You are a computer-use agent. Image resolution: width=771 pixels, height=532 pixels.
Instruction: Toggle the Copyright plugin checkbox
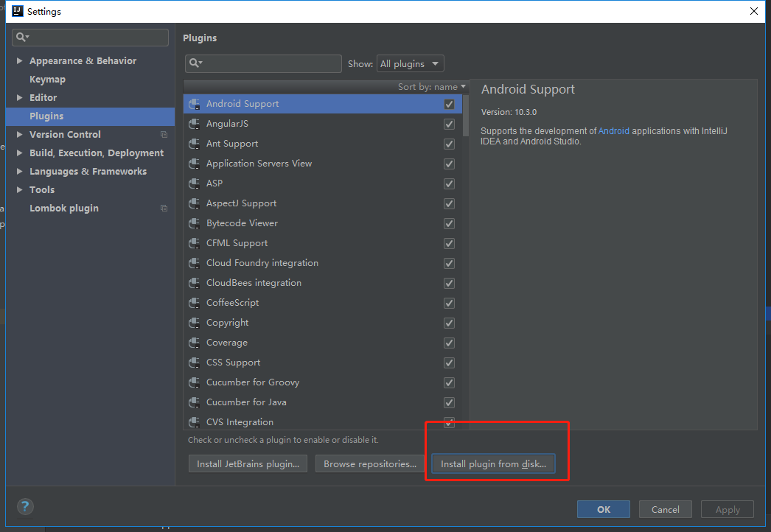point(449,323)
